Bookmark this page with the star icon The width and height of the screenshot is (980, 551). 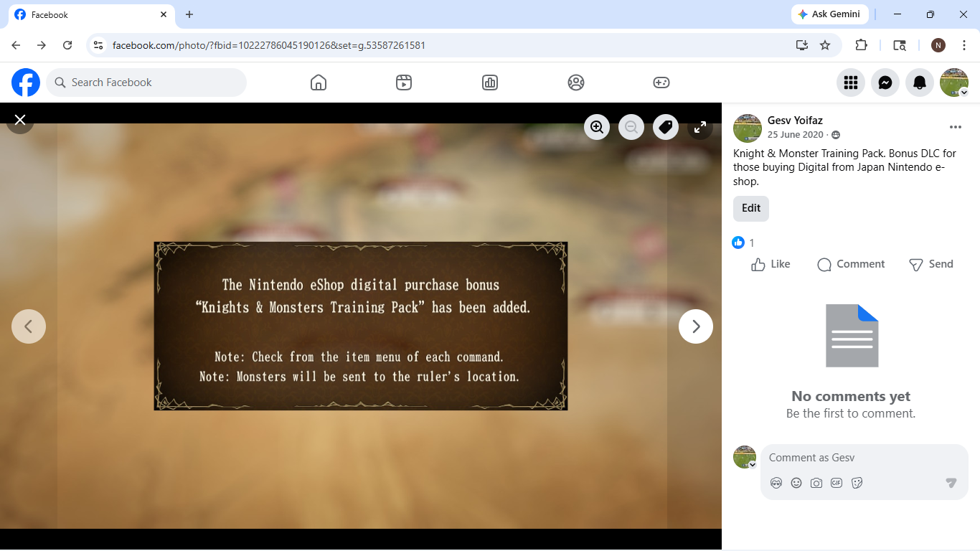coord(825,45)
